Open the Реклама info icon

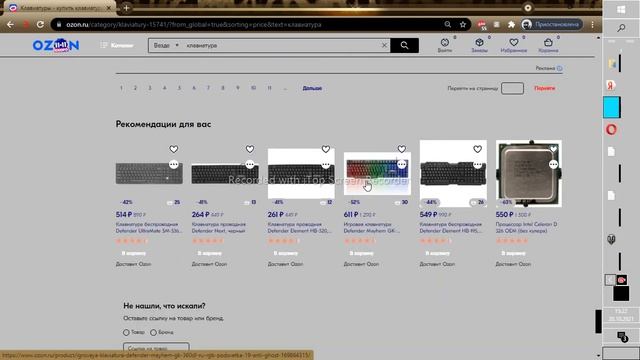[x=560, y=69]
